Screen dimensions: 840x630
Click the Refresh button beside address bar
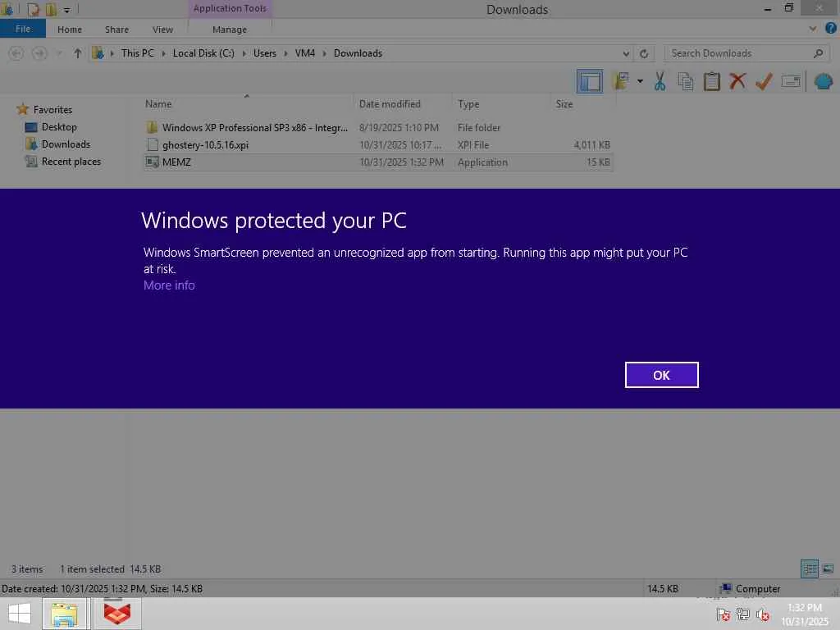644,53
